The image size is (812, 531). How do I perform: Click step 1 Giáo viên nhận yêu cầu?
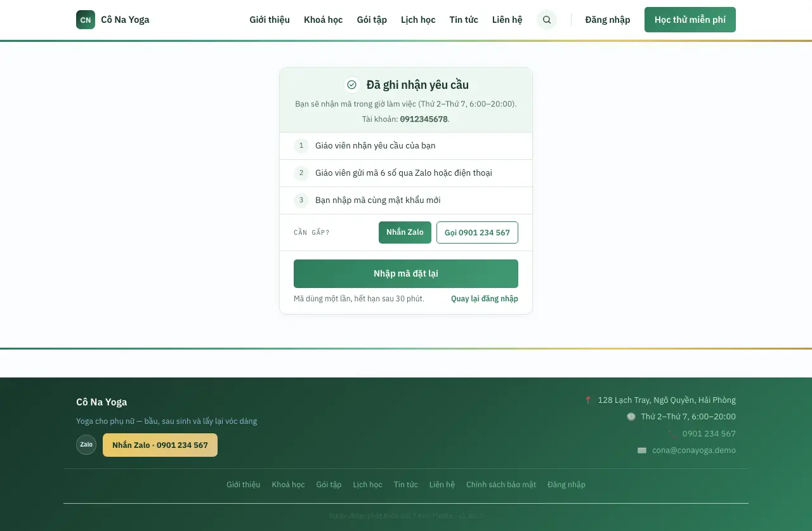[x=406, y=146]
